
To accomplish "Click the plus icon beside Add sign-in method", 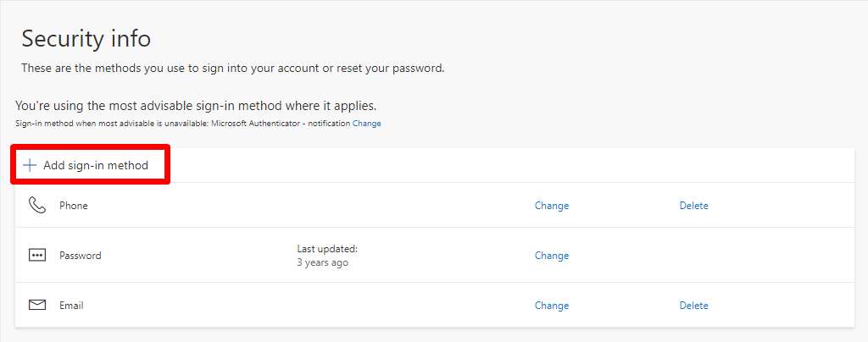I will [x=30, y=165].
